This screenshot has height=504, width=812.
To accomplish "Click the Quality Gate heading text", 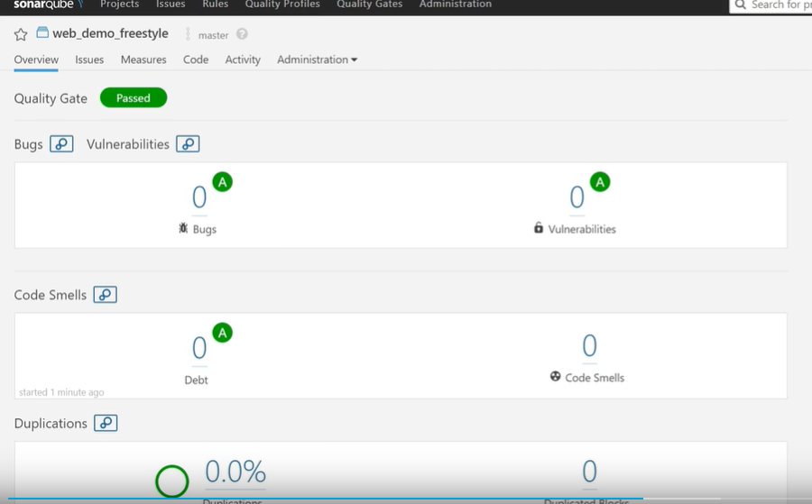I will click(51, 98).
